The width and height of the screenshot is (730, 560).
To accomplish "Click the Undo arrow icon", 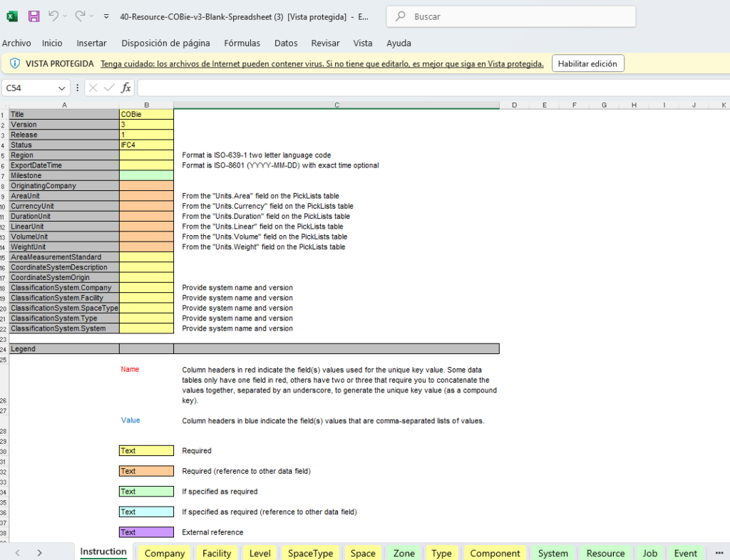I will coord(53,16).
